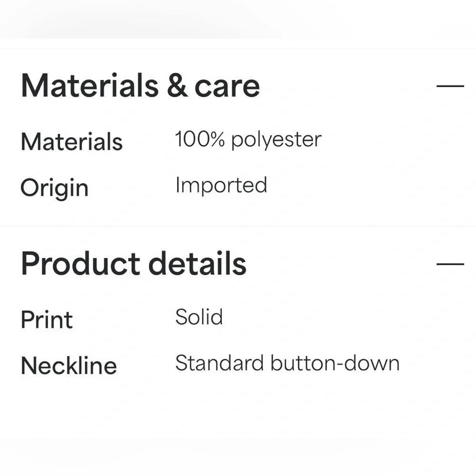The width and height of the screenshot is (476, 476).
Task: Select the Neckline row label
Action: [69, 366]
